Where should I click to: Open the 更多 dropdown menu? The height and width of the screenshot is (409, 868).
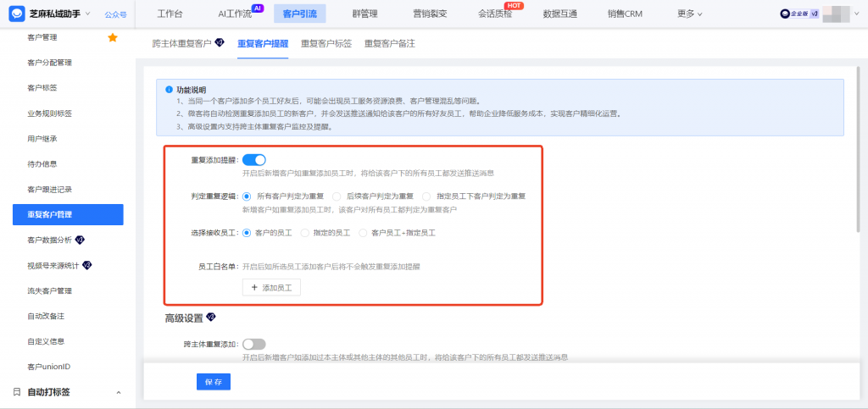tap(690, 14)
